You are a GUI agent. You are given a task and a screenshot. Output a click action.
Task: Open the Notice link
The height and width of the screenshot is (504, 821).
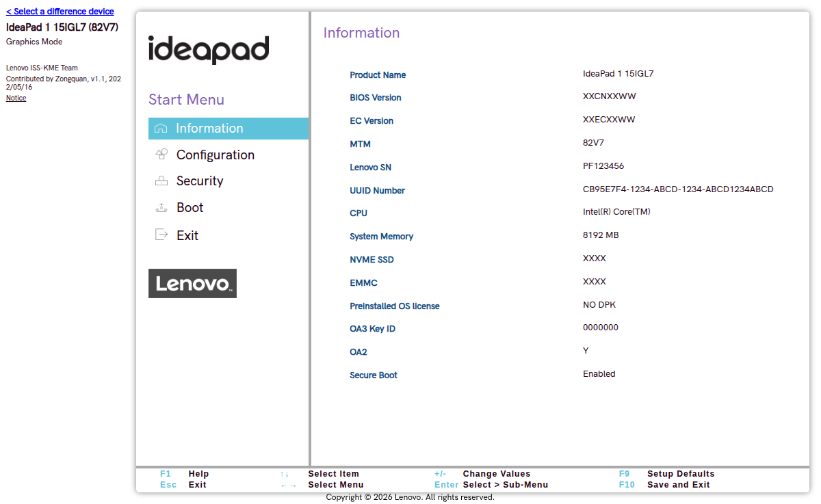[16, 98]
